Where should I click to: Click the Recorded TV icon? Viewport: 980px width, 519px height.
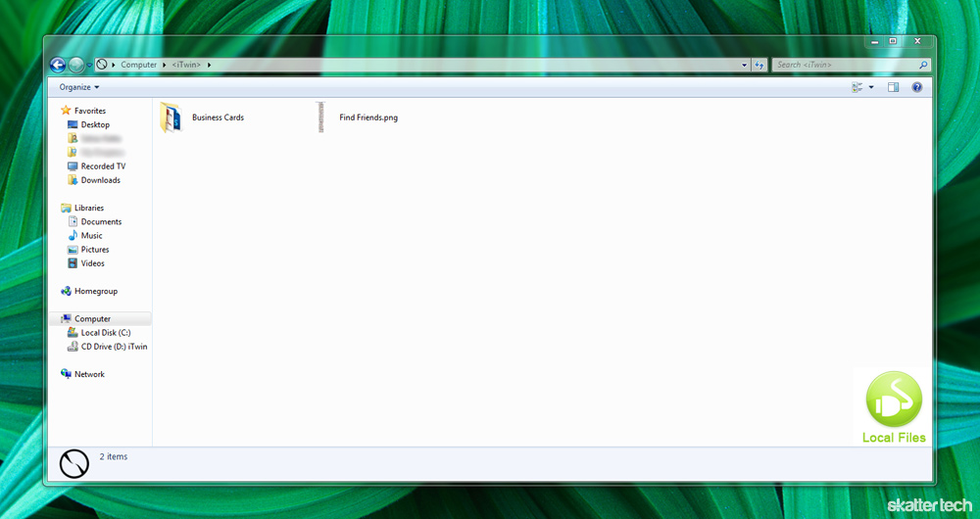point(73,166)
